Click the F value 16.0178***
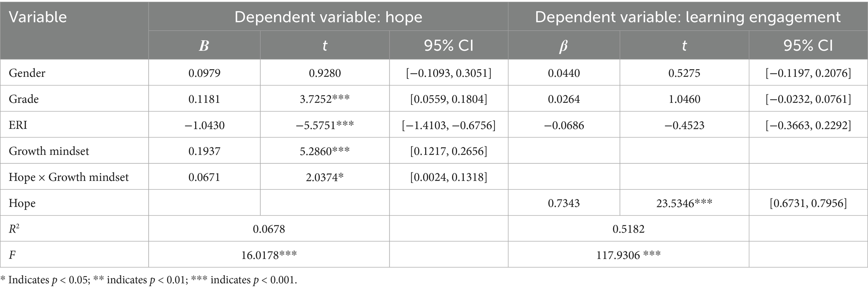Viewport: 868px width, 290px height. (269, 255)
